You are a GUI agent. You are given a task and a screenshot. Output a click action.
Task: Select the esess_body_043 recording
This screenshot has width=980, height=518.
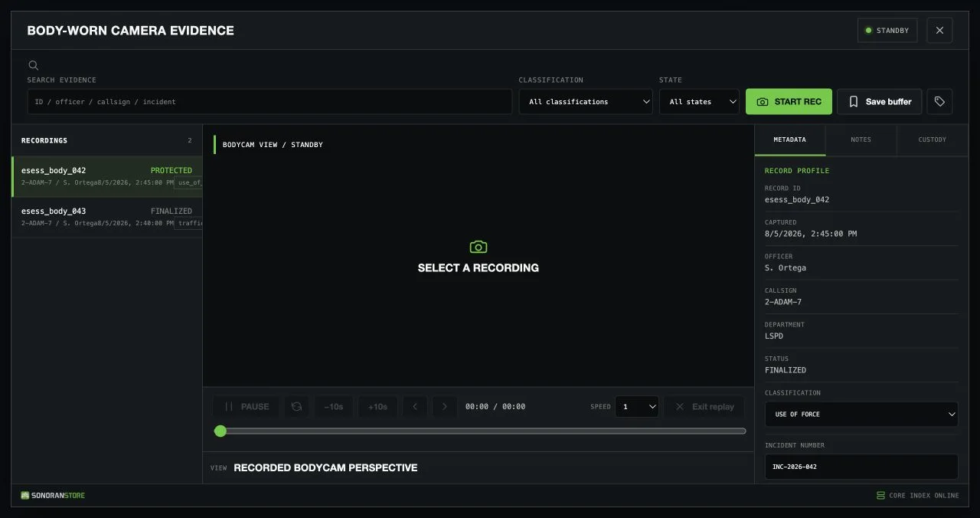click(107, 218)
